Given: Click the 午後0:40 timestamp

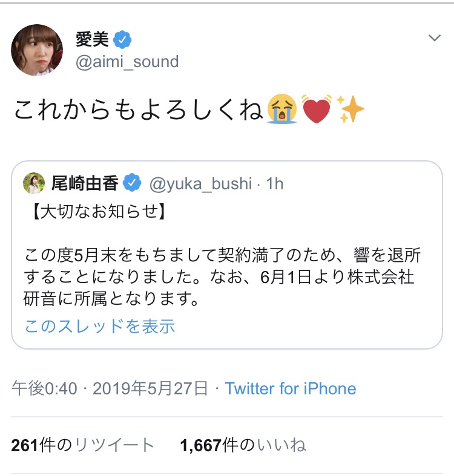Looking at the screenshot, I should tap(44, 388).
